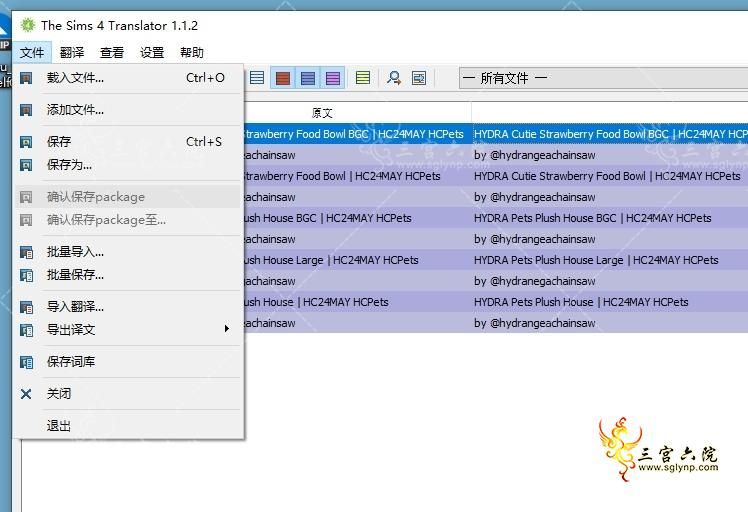This screenshot has width=748, height=512.
Task: Open the 帮助 menu
Action: (192, 52)
